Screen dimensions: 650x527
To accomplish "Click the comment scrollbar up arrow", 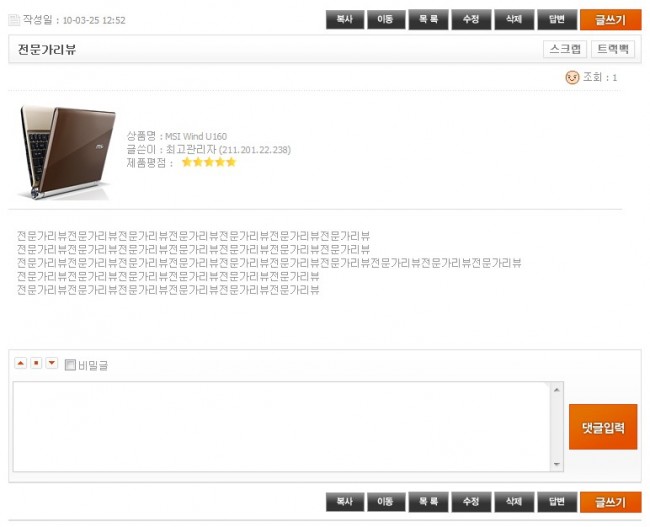I will [x=557, y=390].
